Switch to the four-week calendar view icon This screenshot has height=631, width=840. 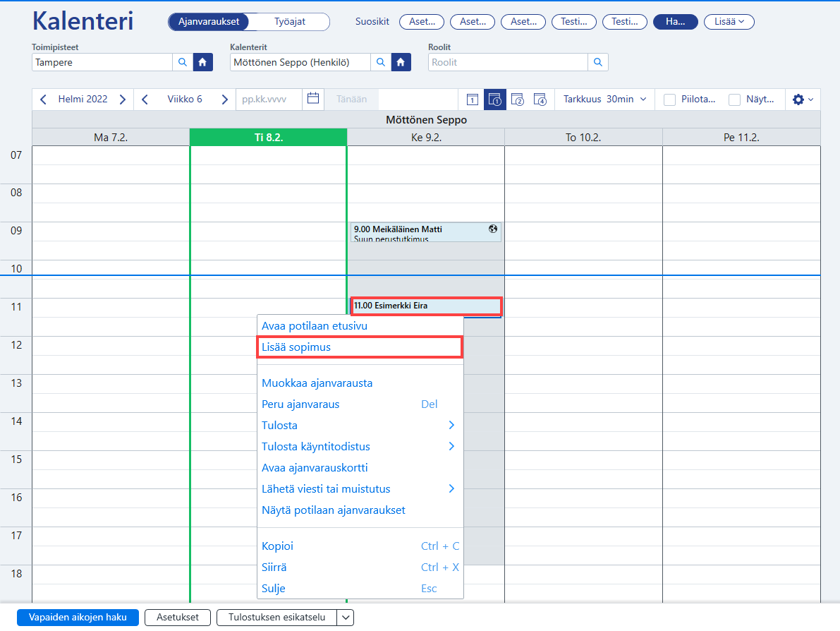540,100
